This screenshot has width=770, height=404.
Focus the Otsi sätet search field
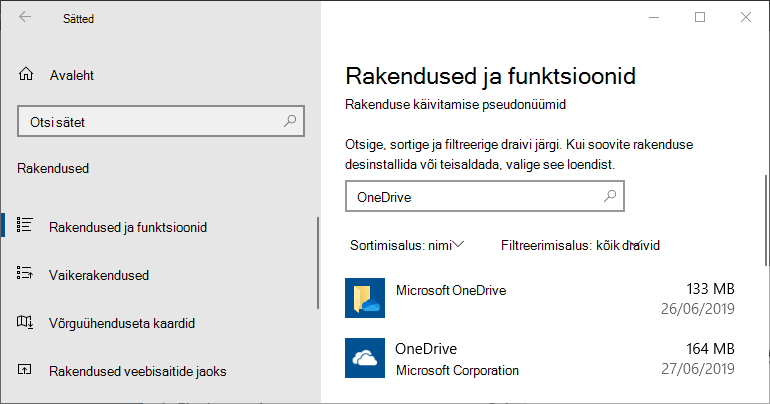tap(161, 121)
